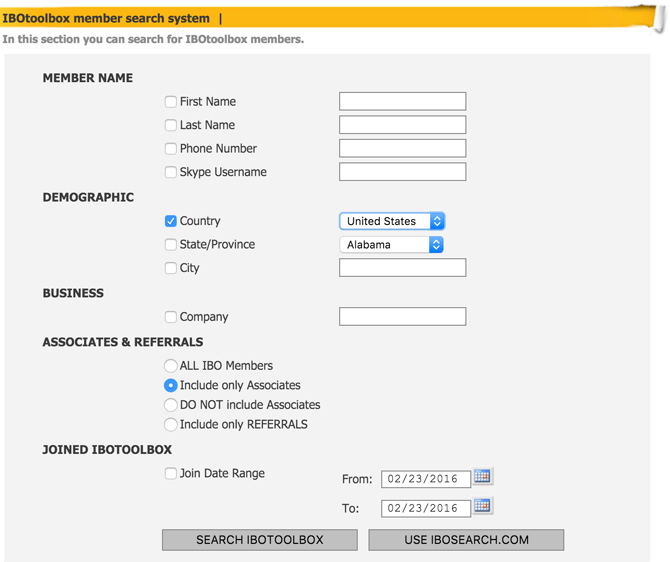Screen dimensions: 670x562
Task: Enable the State/Province checkbox
Action: point(170,244)
